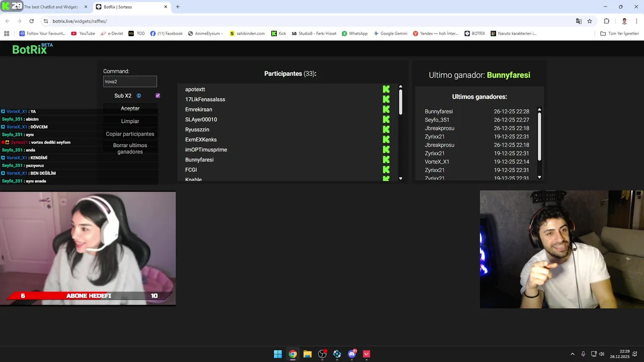Click winner VorteX_X1 in Ultimos ganadores

pos(437,162)
